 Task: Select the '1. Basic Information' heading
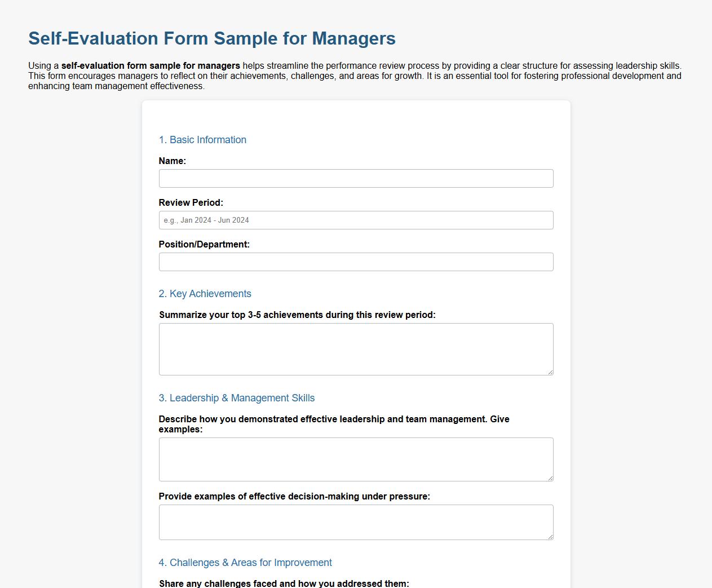tap(202, 140)
